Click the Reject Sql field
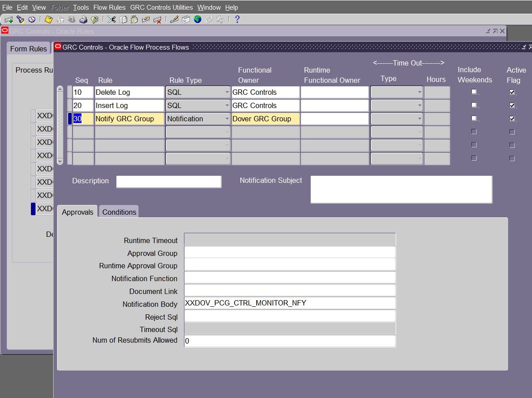 coord(290,316)
